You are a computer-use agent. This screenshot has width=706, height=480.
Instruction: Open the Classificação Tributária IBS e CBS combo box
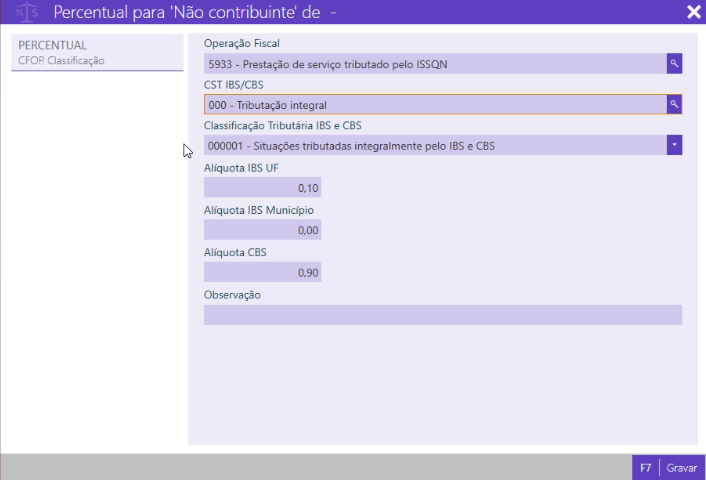coord(435,146)
